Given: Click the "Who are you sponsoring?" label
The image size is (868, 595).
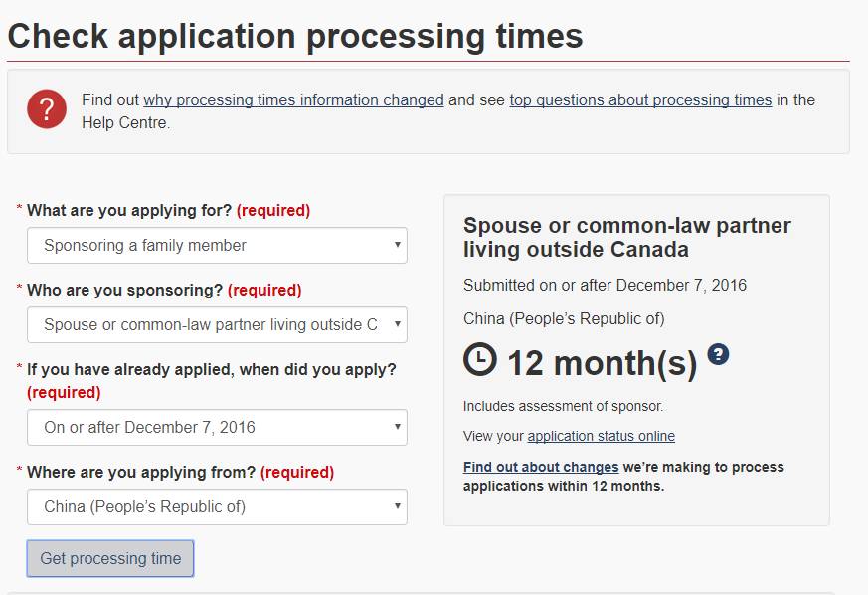Looking at the screenshot, I should click(x=124, y=291).
